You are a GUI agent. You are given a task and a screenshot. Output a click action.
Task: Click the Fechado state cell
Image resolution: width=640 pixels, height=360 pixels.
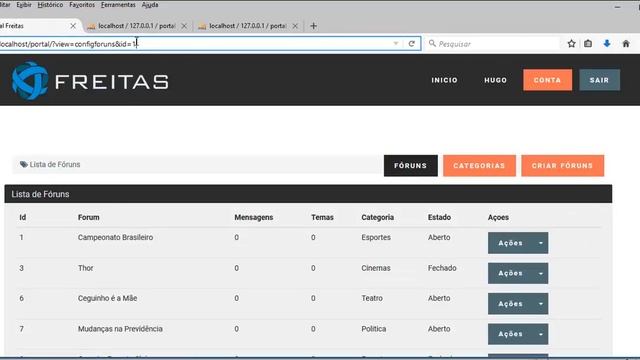coord(442,268)
